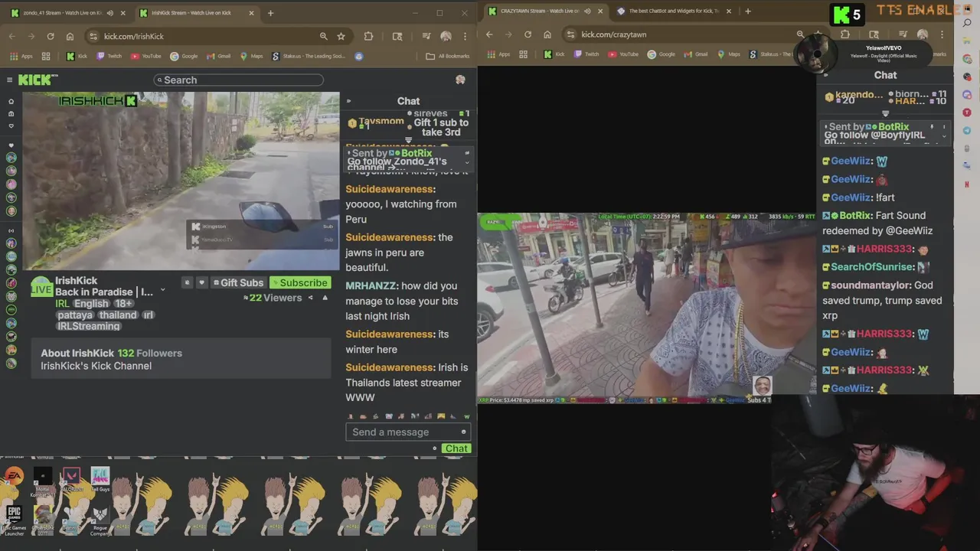The height and width of the screenshot is (551, 980).
Task: Click the IRL category link
Action: point(62,304)
